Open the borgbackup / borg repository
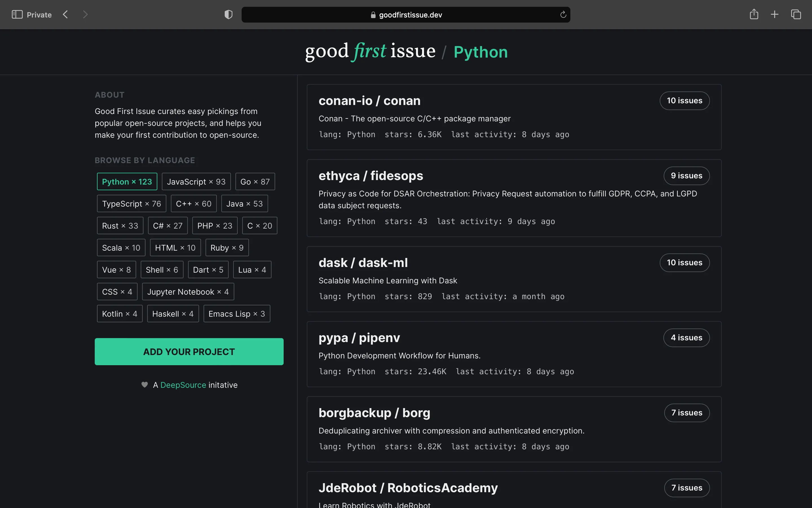The height and width of the screenshot is (508, 812). [374, 413]
